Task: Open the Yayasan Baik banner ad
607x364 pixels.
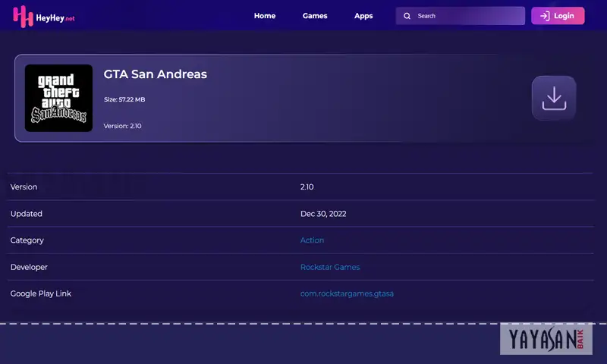Action: 546,339
